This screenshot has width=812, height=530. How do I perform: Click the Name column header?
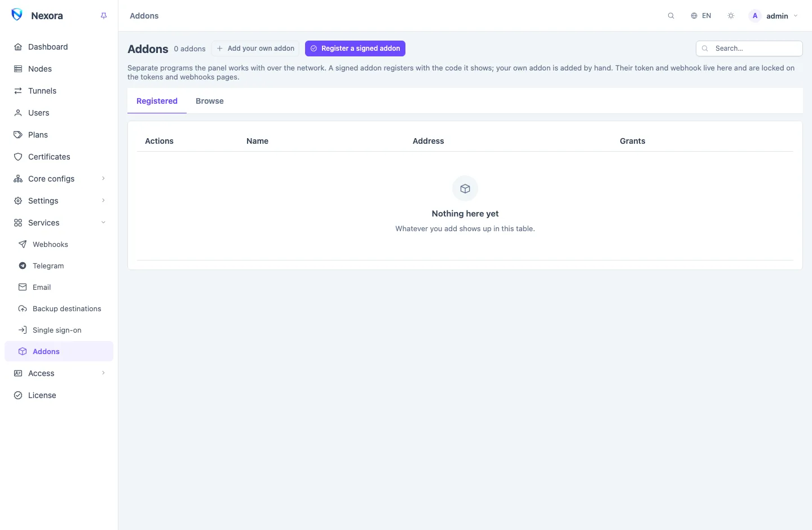(x=257, y=141)
